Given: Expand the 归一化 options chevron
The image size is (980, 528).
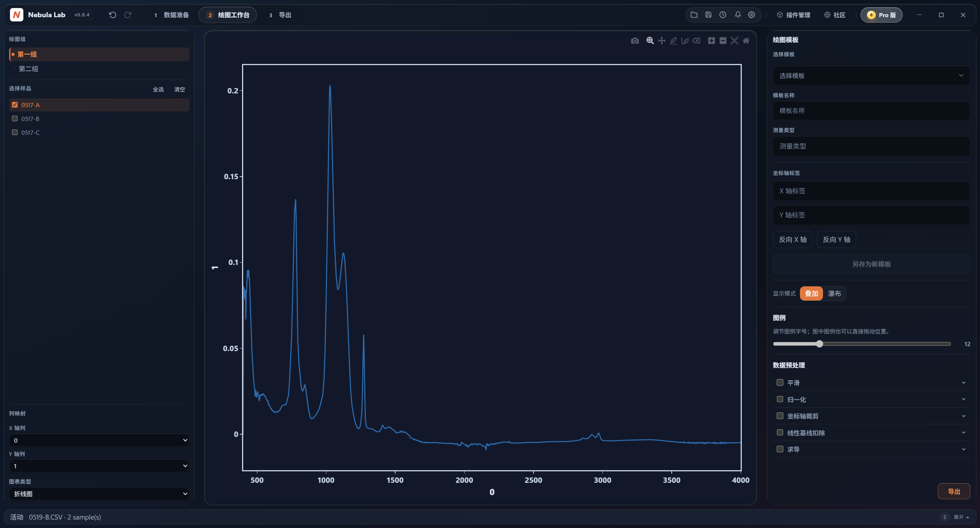Looking at the screenshot, I should 964,399.
